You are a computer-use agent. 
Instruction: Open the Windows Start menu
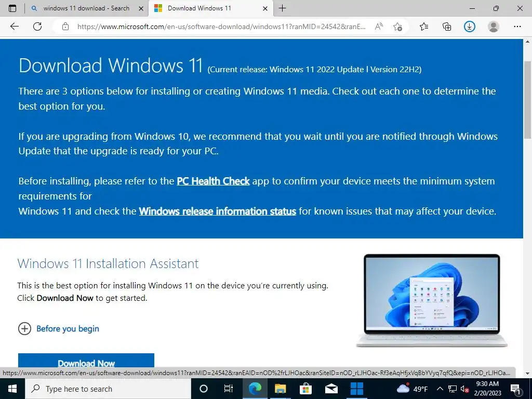click(12, 389)
